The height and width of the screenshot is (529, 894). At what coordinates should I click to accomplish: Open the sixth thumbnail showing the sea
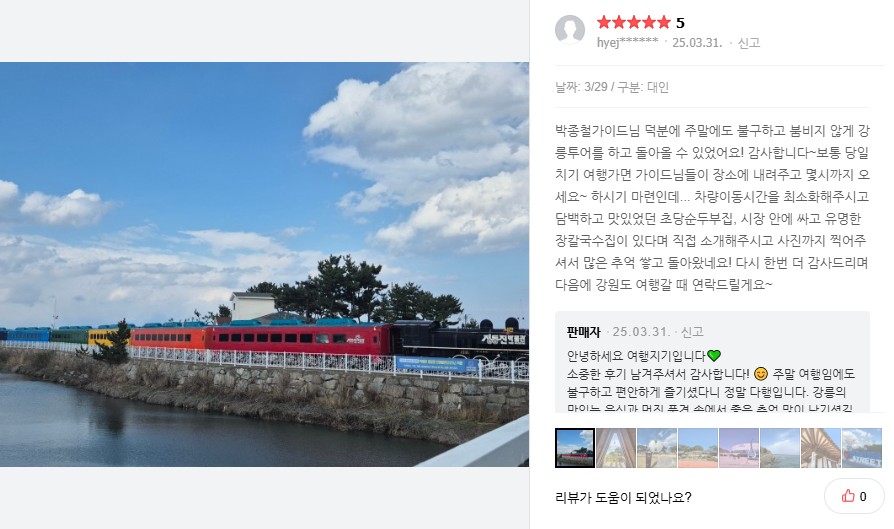click(x=780, y=448)
